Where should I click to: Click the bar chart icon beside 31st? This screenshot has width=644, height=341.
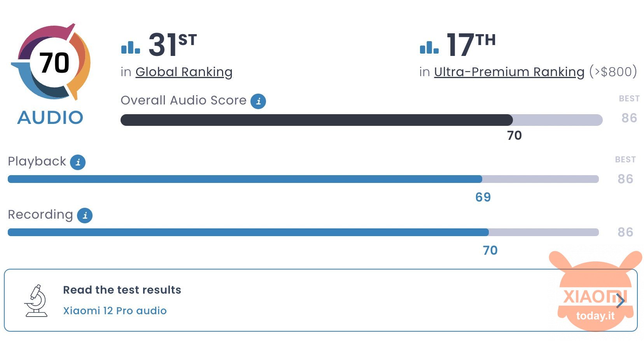pos(131,47)
